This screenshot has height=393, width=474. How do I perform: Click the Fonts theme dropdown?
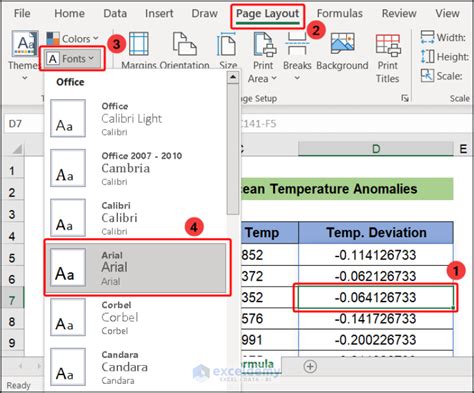pyautogui.click(x=72, y=59)
